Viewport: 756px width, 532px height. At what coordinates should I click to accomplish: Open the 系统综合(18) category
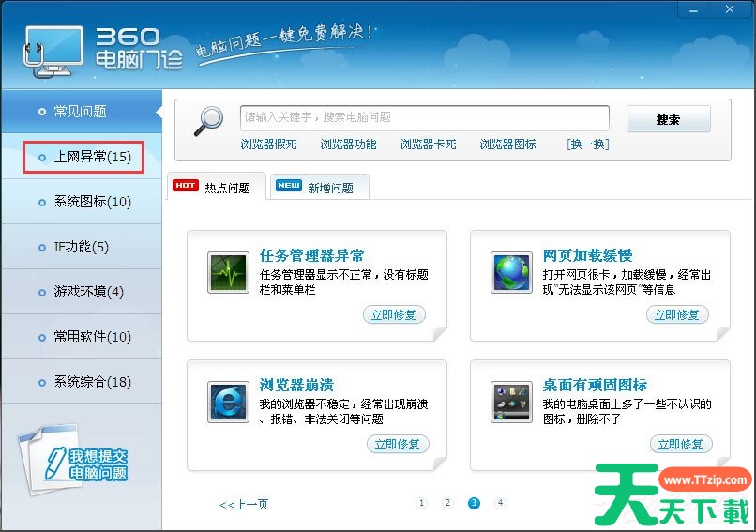[x=81, y=382]
